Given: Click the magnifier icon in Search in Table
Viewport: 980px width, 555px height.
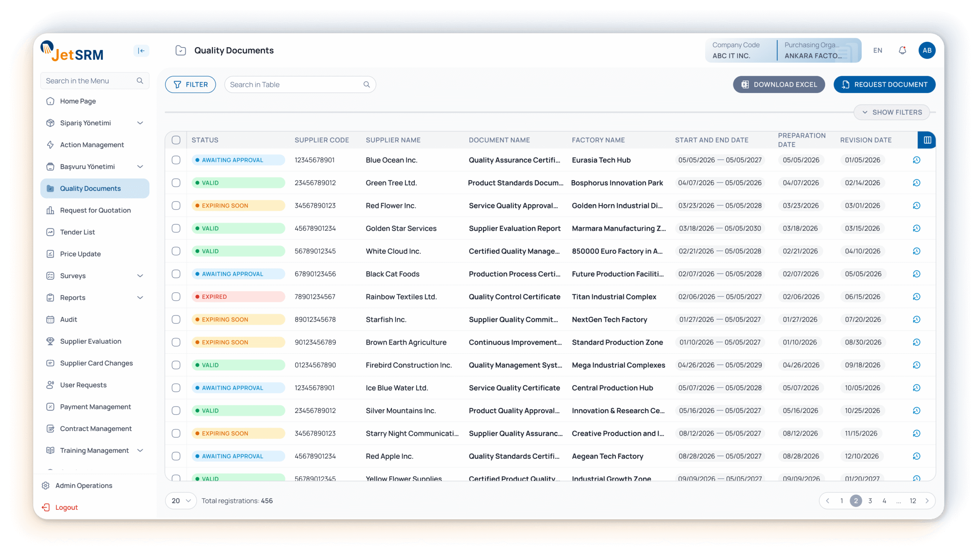Looking at the screenshot, I should 366,85.
